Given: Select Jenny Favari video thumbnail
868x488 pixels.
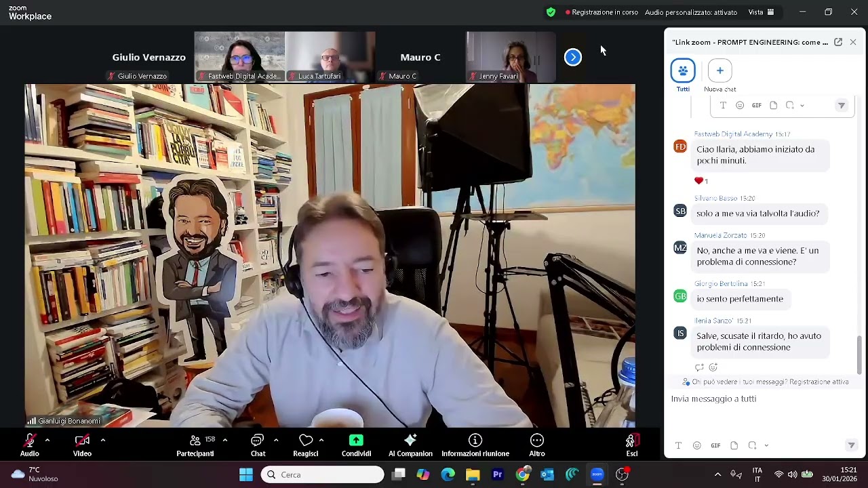Looking at the screenshot, I should tap(511, 58).
